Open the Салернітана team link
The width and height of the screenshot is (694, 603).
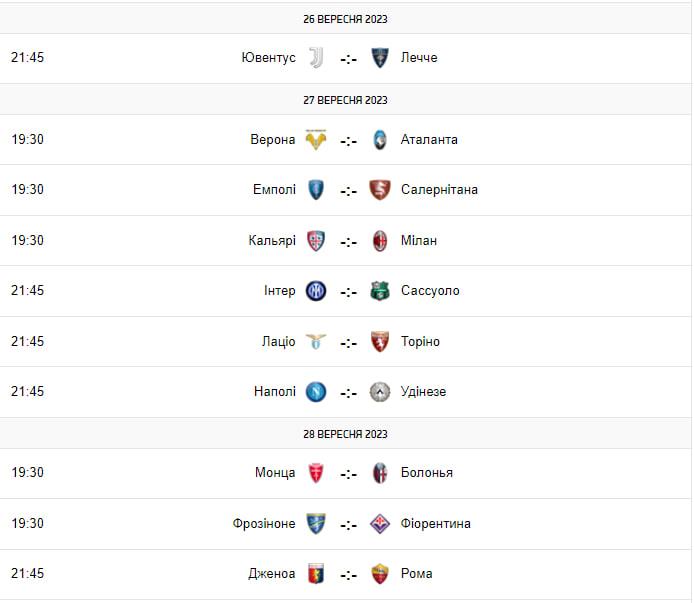click(439, 189)
